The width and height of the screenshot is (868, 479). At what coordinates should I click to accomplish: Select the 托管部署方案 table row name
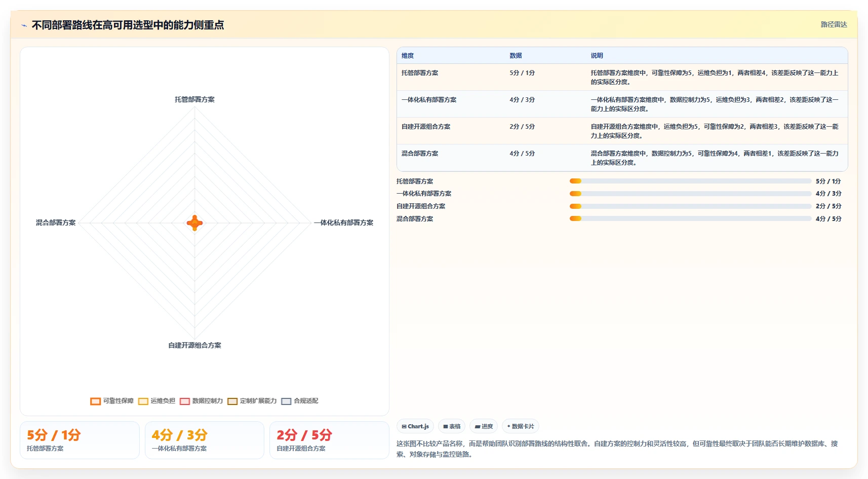420,73
